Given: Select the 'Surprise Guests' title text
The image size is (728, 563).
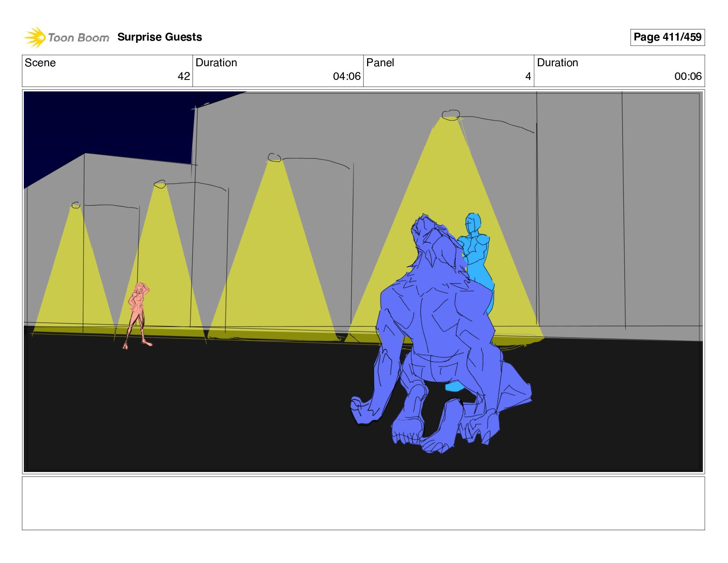Looking at the screenshot, I should 160,37.
